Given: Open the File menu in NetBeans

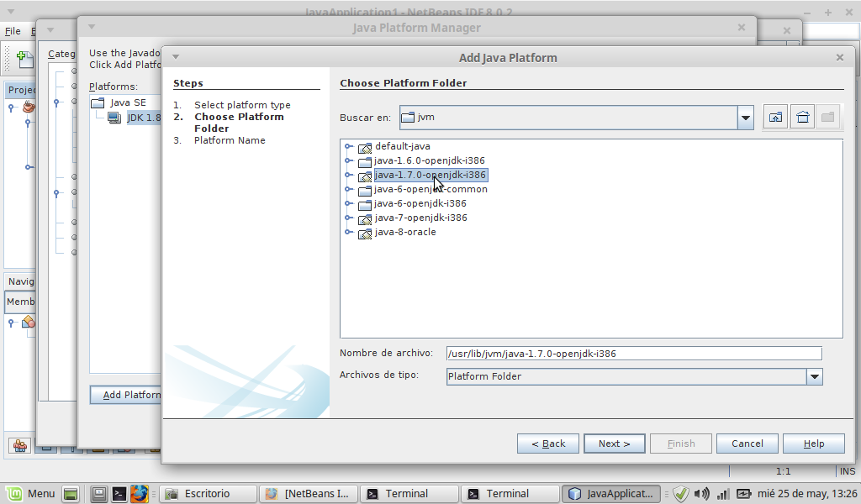Looking at the screenshot, I should 13,31.
